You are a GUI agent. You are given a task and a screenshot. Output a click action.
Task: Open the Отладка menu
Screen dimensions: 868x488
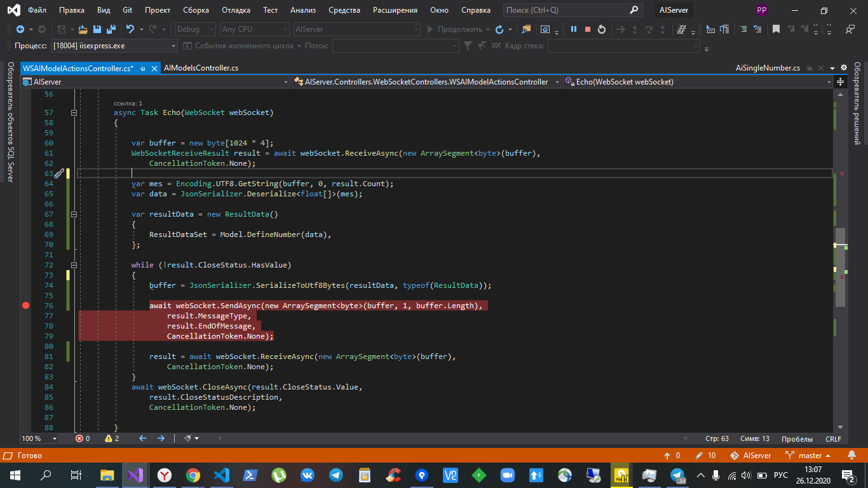pos(236,10)
